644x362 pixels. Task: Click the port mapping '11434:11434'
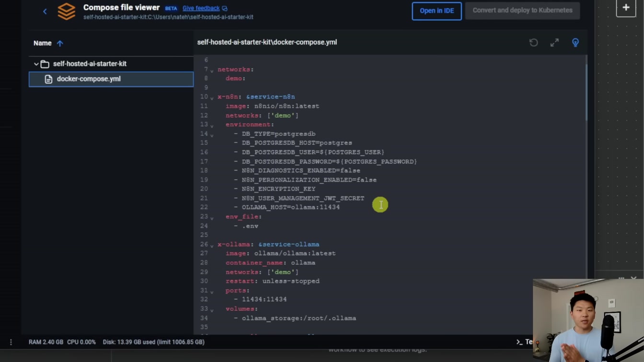pos(264,299)
